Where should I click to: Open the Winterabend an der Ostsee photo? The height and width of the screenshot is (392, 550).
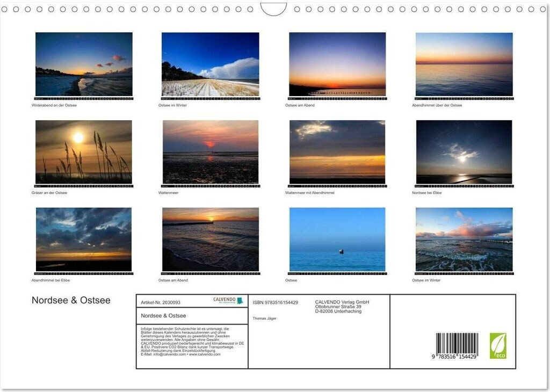pos(84,64)
